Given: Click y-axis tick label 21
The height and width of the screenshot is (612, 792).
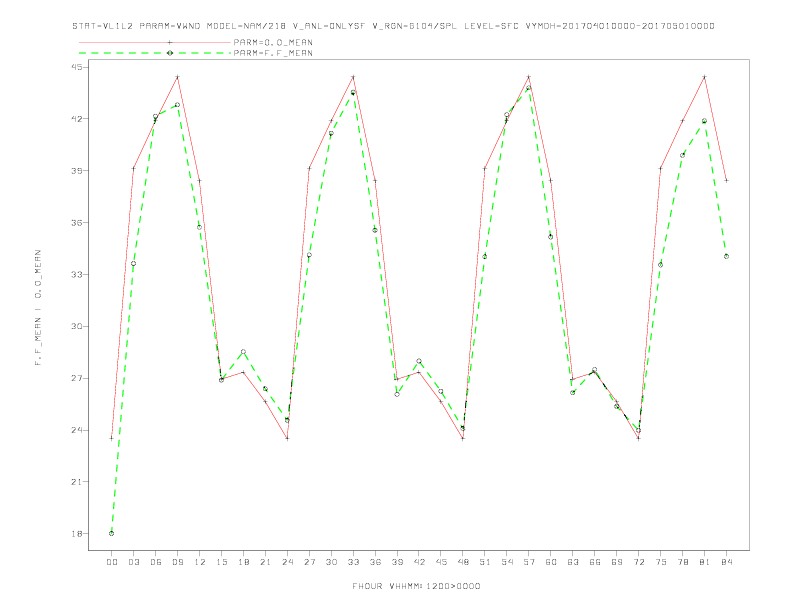Looking at the screenshot, I should pyautogui.click(x=77, y=482).
